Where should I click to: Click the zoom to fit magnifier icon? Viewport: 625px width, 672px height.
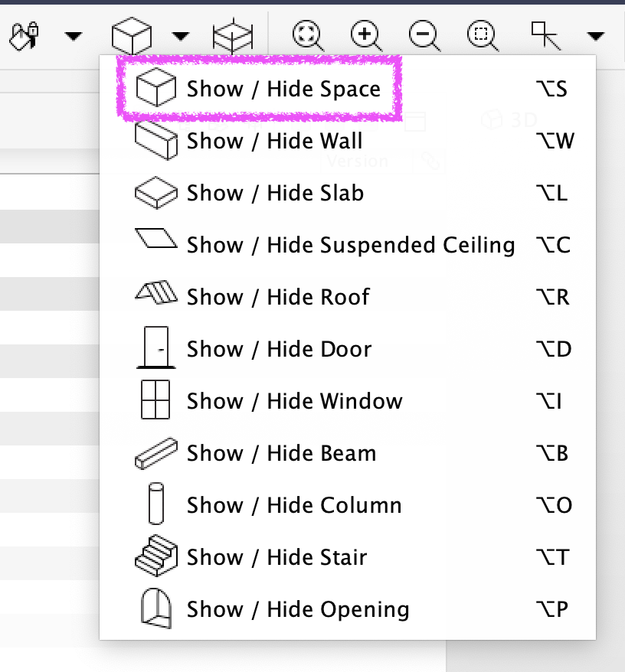[308, 35]
